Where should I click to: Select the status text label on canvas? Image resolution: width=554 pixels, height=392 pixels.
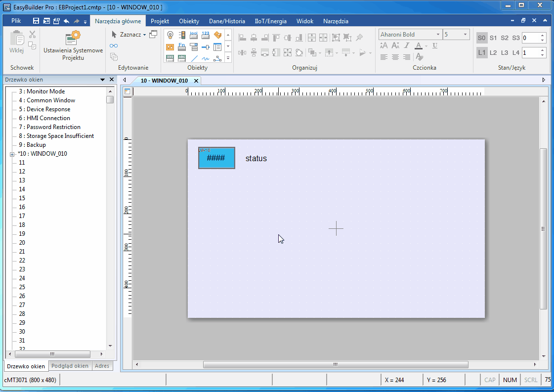[256, 158]
